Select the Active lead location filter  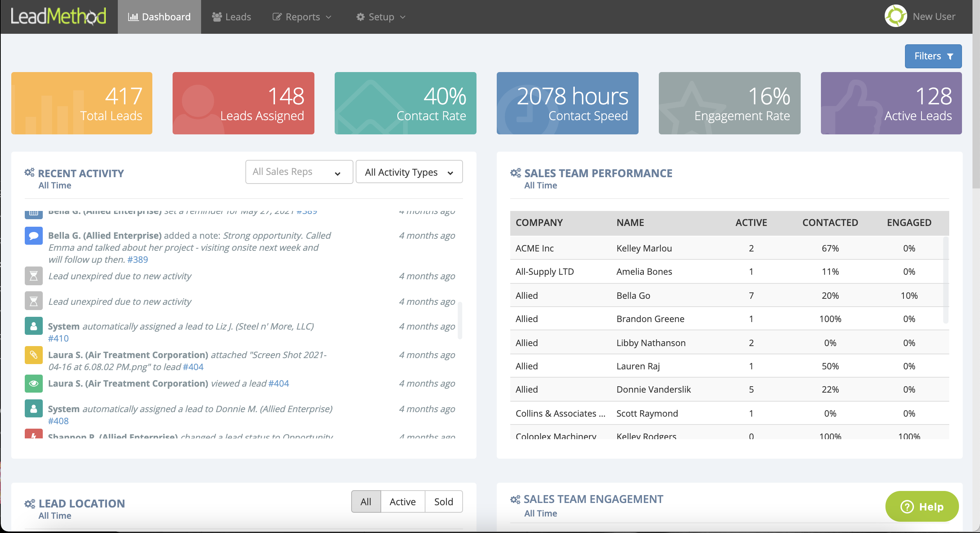pyautogui.click(x=402, y=501)
